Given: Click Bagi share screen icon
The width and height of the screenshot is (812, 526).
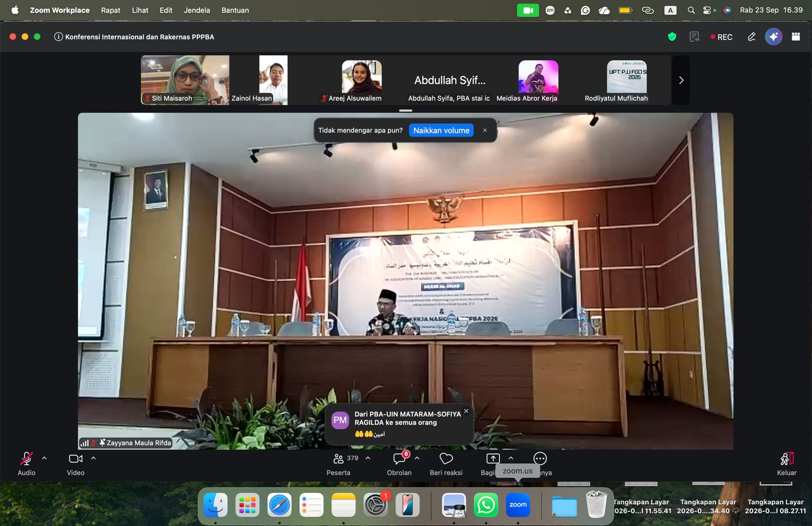Looking at the screenshot, I should point(493,458).
